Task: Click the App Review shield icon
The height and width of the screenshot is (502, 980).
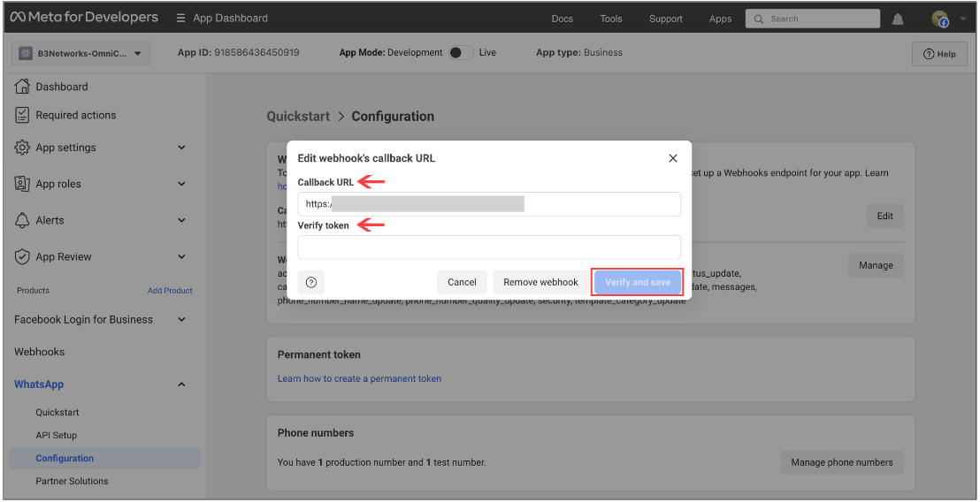Action: tap(22, 256)
